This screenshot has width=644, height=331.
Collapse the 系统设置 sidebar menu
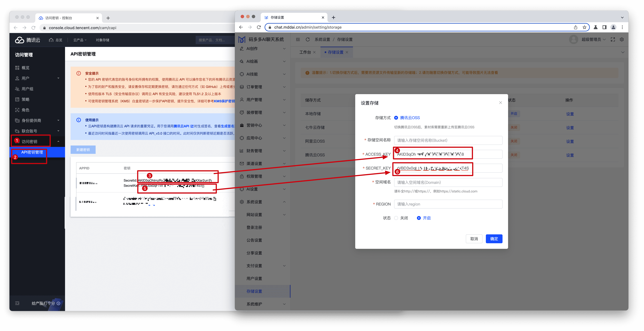(x=263, y=202)
